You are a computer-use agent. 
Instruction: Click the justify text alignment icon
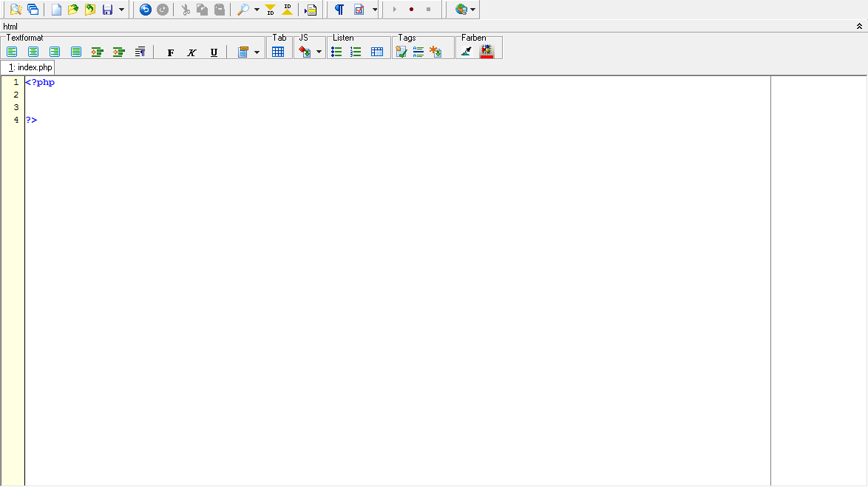(76, 52)
